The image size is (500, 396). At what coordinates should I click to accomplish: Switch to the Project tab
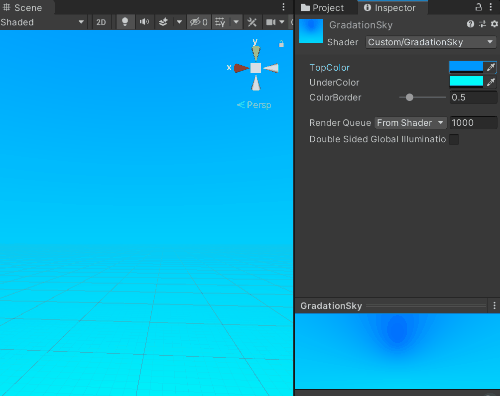coord(323,8)
